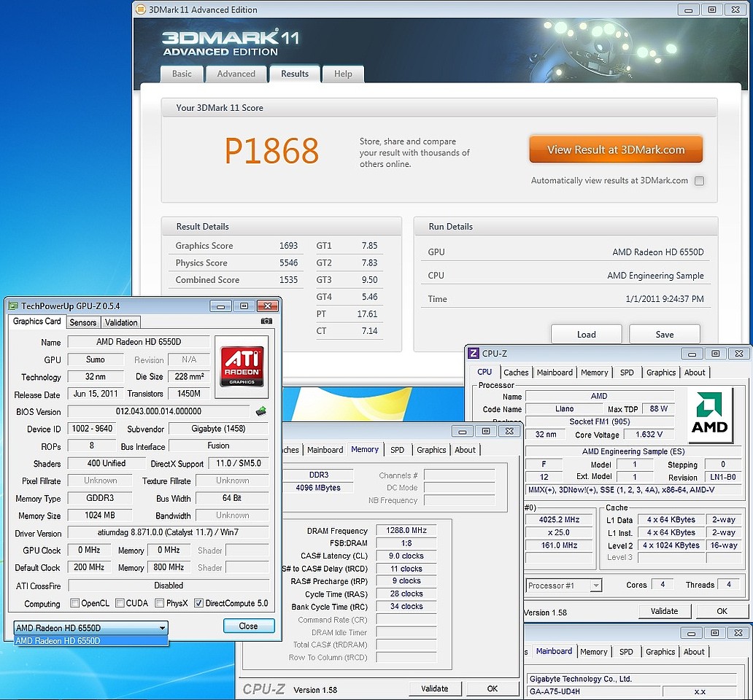Enable the OpenCL checkbox in GPU-Z
Viewport: 753px width, 700px height.
[x=74, y=603]
